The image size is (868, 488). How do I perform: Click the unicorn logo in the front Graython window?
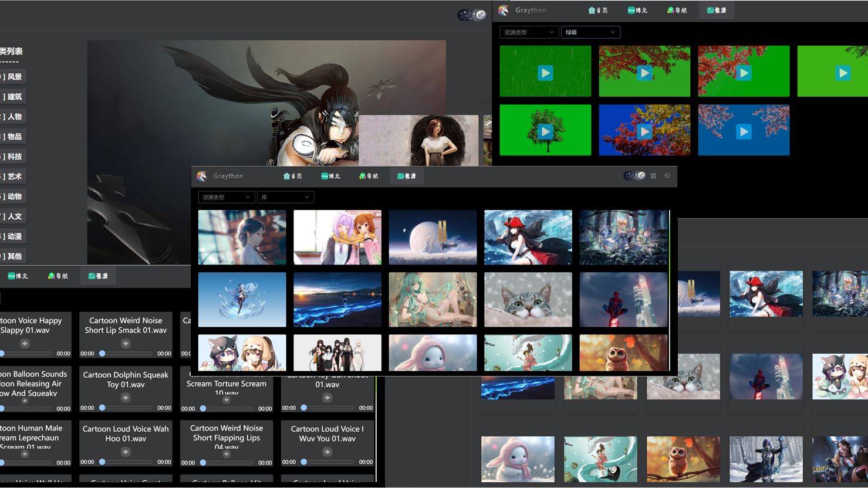pos(201,175)
